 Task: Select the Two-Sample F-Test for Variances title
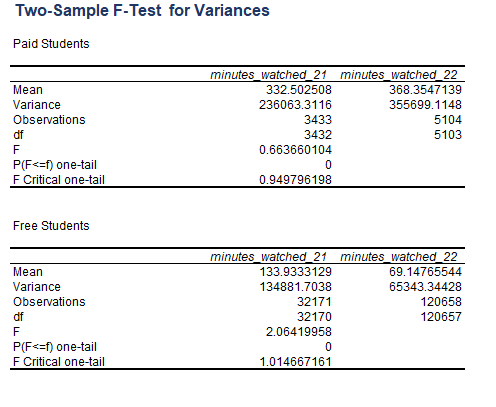tap(142, 10)
